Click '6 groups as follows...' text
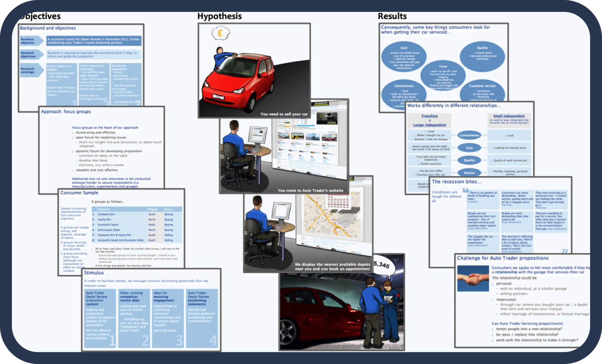Viewport: 602px width, 364px height. pos(108,202)
